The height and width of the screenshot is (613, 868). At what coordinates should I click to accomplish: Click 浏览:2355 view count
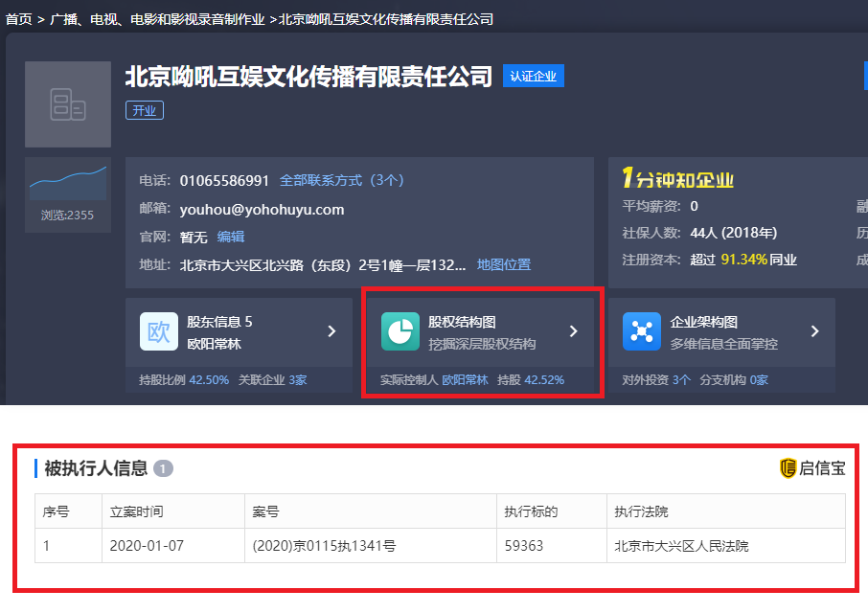[67, 216]
